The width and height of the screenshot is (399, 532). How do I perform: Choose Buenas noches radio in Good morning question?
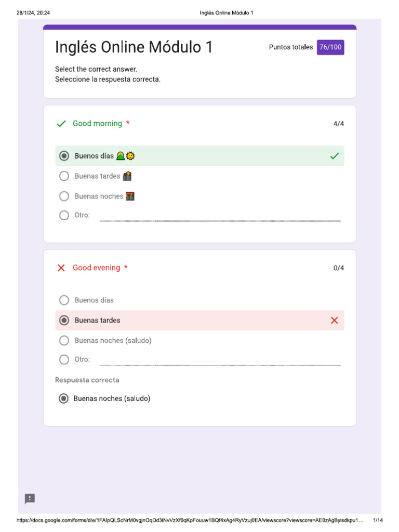(64, 196)
